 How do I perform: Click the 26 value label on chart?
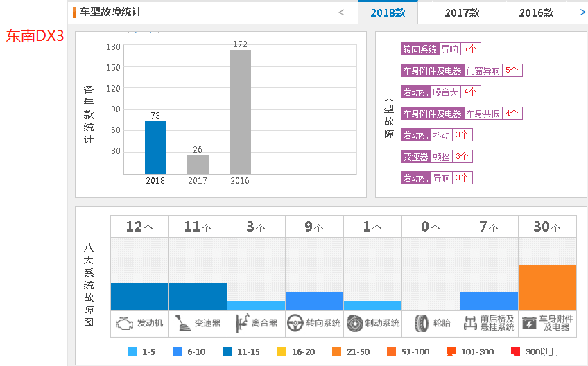point(198,150)
